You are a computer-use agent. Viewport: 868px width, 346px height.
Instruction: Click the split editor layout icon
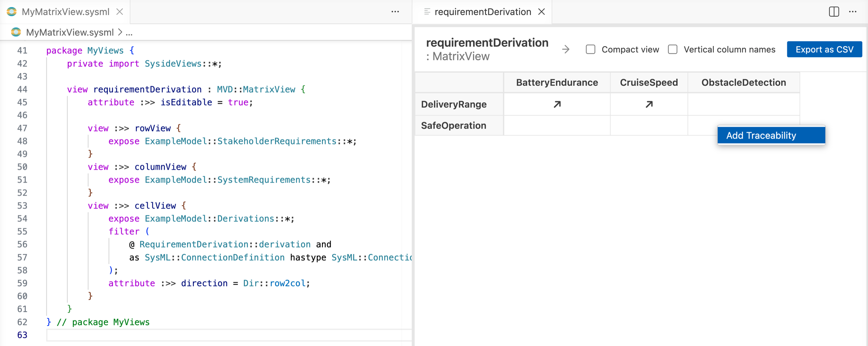click(834, 12)
